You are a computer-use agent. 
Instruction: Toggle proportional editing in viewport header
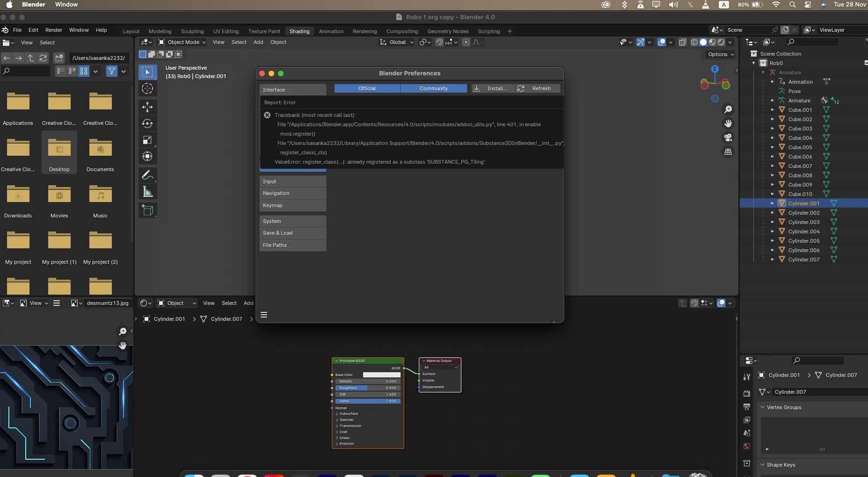[466, 42]
